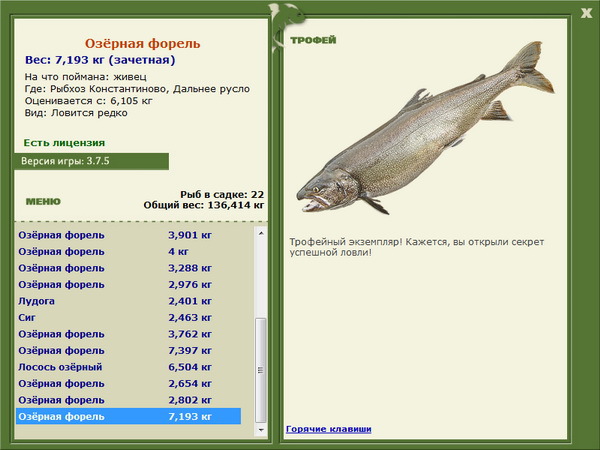
Task: Click the Версия игры: 3.7.5 bar
Action: 91,161
